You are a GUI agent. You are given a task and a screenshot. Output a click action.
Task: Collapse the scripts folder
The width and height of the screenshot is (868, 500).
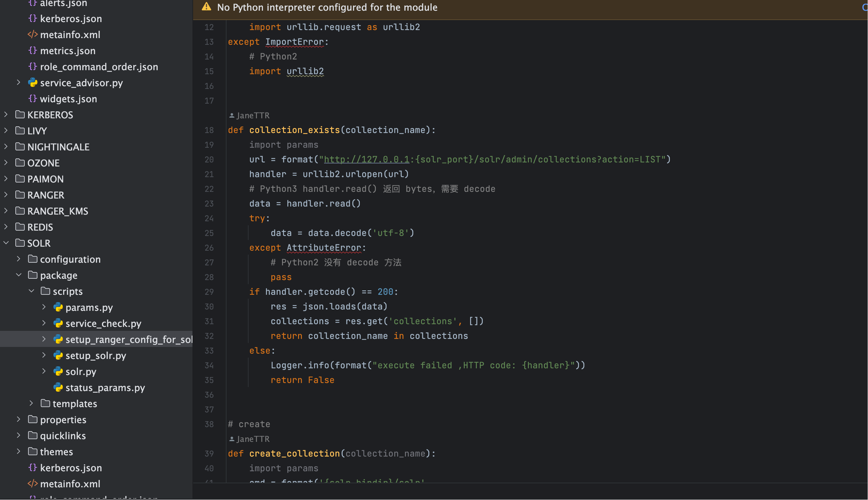point(31,291)
